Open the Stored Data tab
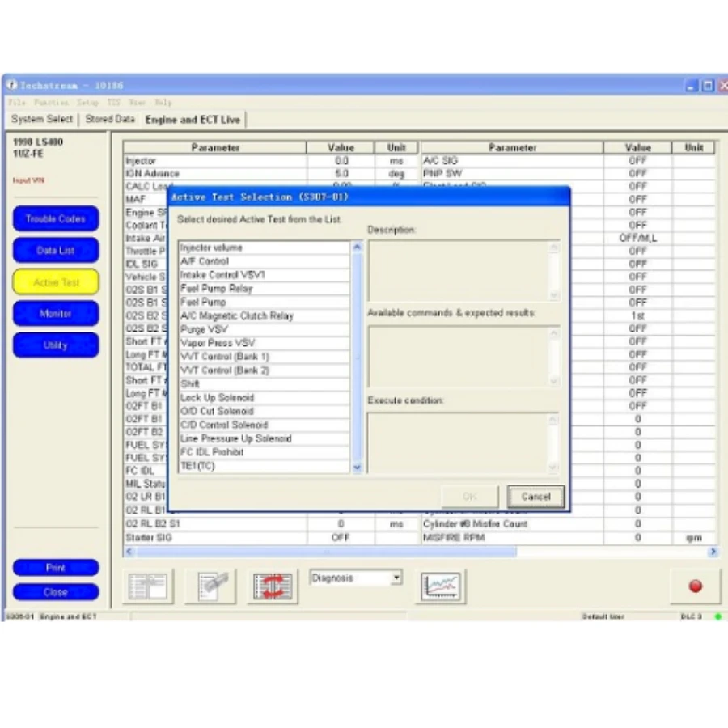Screen dimensions: 728x728 coord(110,119)
